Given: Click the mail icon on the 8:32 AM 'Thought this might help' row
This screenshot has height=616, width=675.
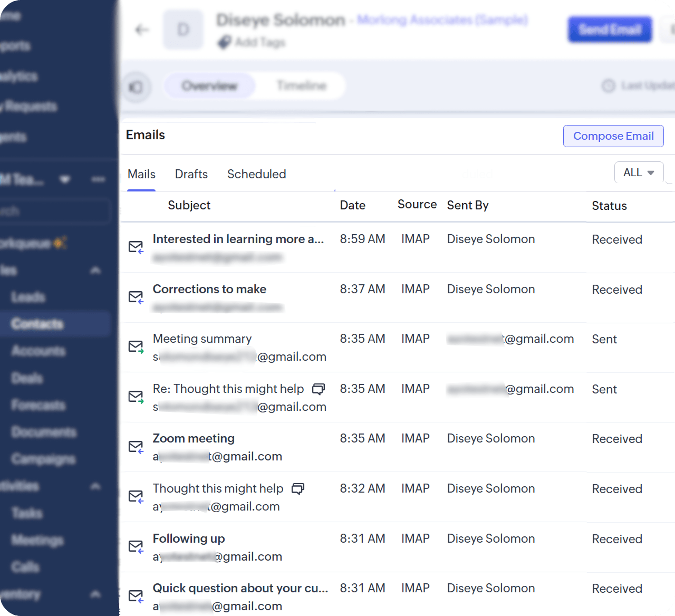Looking at the screenshot, I should click(136, 497).
